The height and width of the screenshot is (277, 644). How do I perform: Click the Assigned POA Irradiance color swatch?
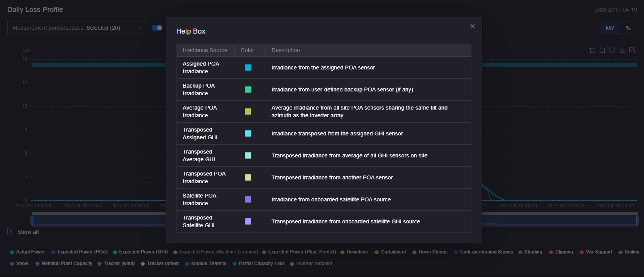click(x=248, y=68)
